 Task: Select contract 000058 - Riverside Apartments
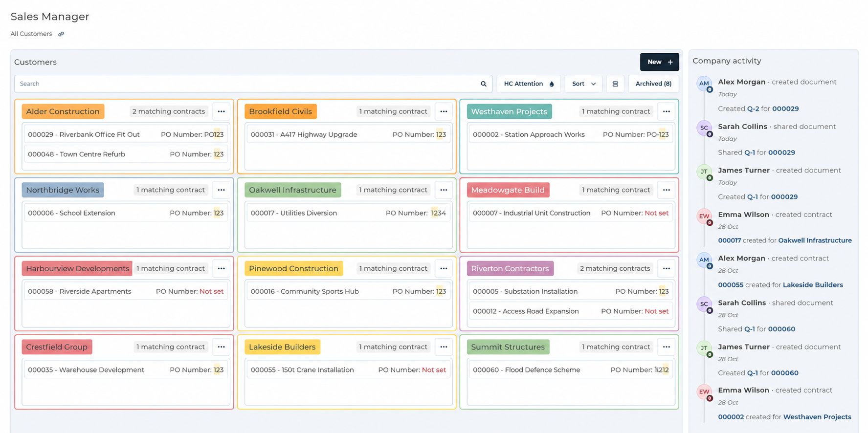pyautogui.click(x=126, y=291)
